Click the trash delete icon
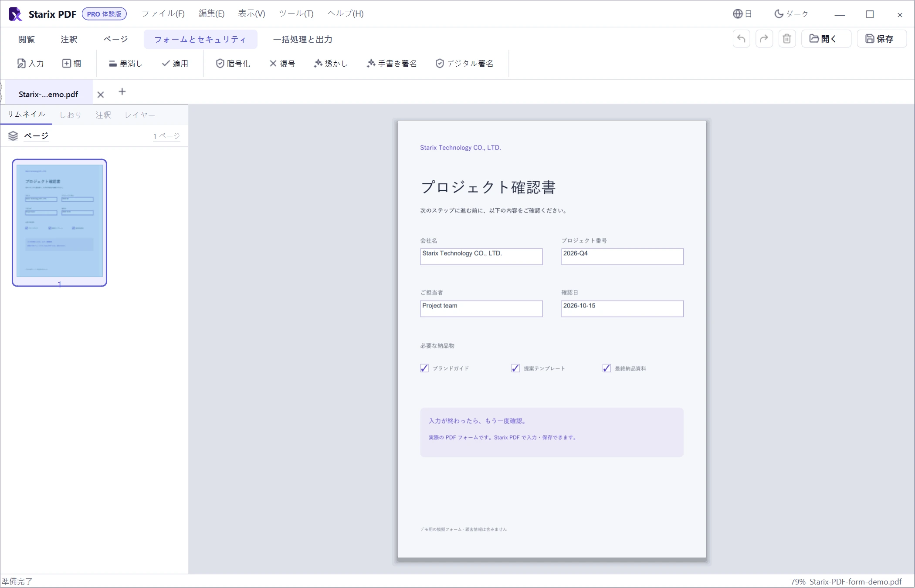Screen dimensions: 915x588 click(x=787, y=39)
